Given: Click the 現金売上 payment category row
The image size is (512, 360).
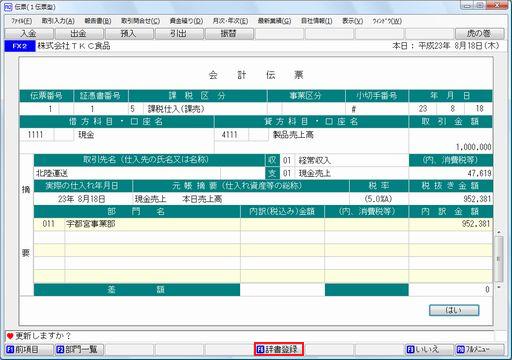Looking at the screenshot, I should point(344,173).
